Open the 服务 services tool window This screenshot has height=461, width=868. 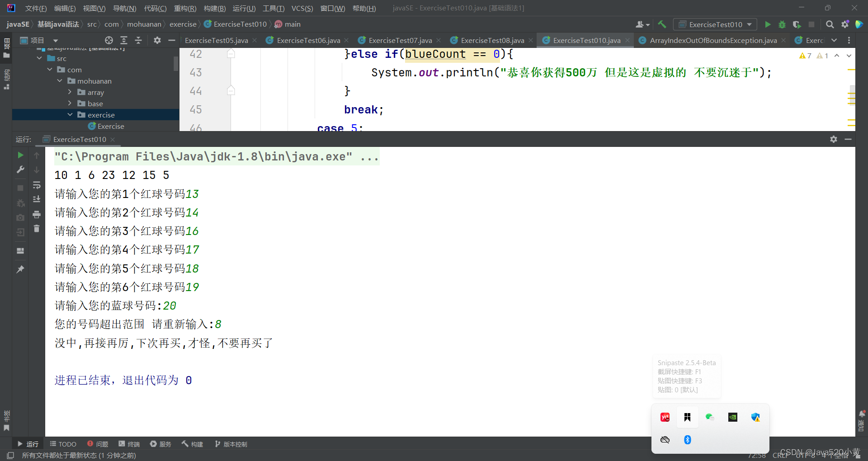[160, 444]
